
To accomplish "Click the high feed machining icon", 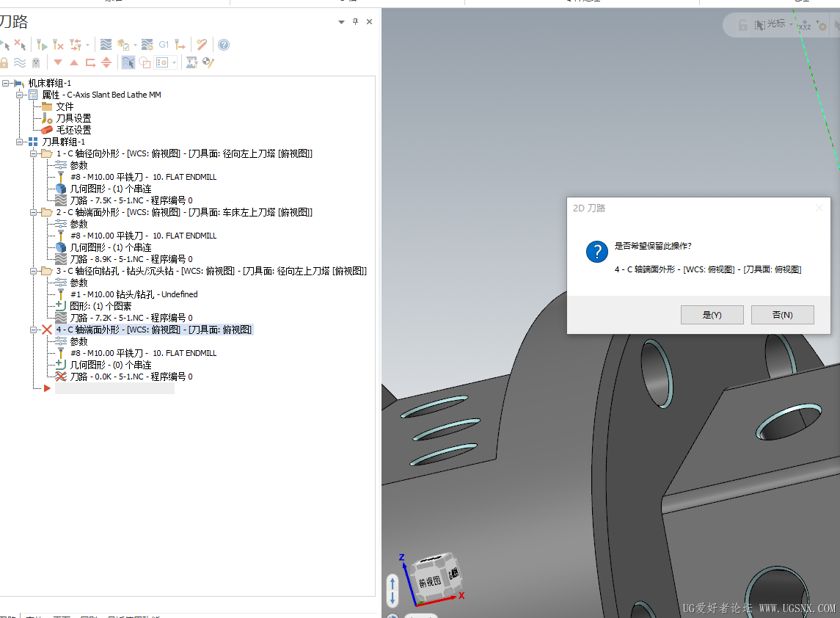I will coord(180,45).
